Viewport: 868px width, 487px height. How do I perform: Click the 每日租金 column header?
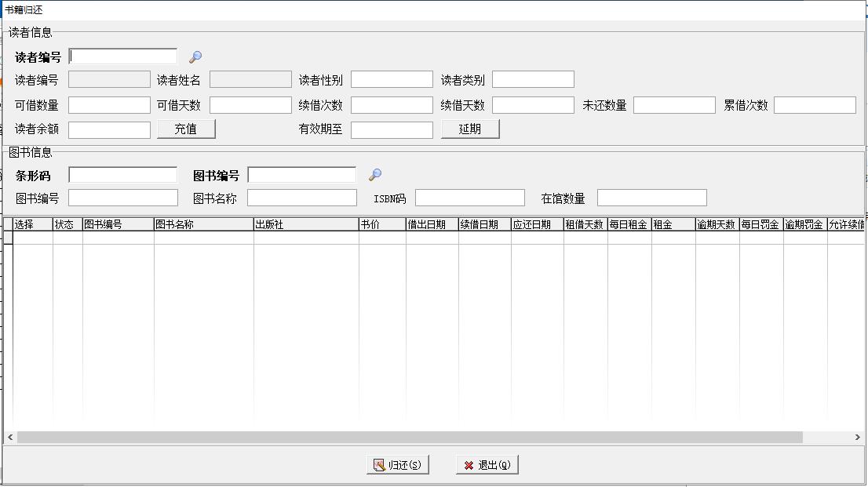tap(629, 225)
